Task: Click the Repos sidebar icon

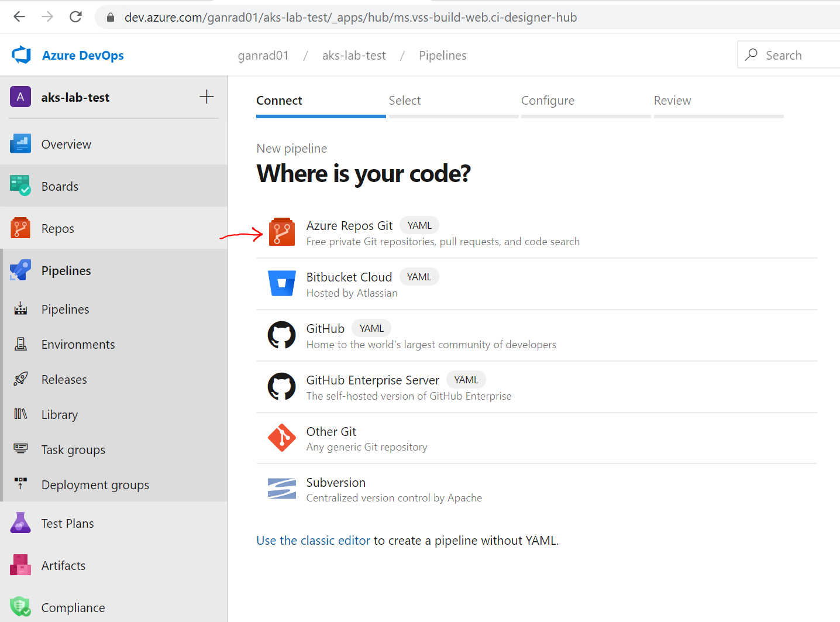Action: click(x=20, y=228)
